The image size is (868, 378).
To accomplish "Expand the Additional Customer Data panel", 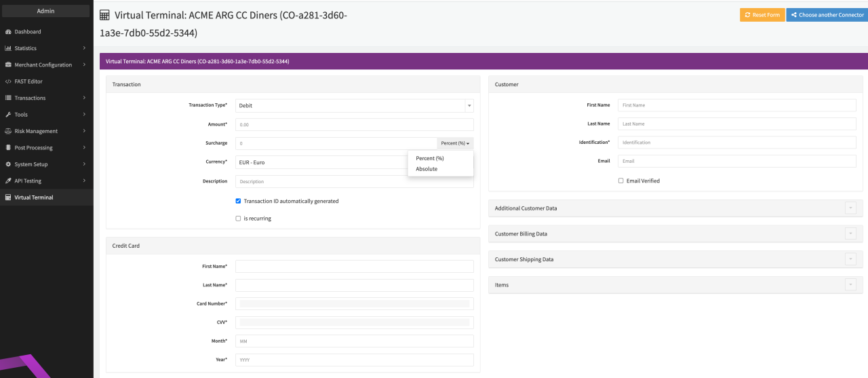I will [x=850, y=208].
